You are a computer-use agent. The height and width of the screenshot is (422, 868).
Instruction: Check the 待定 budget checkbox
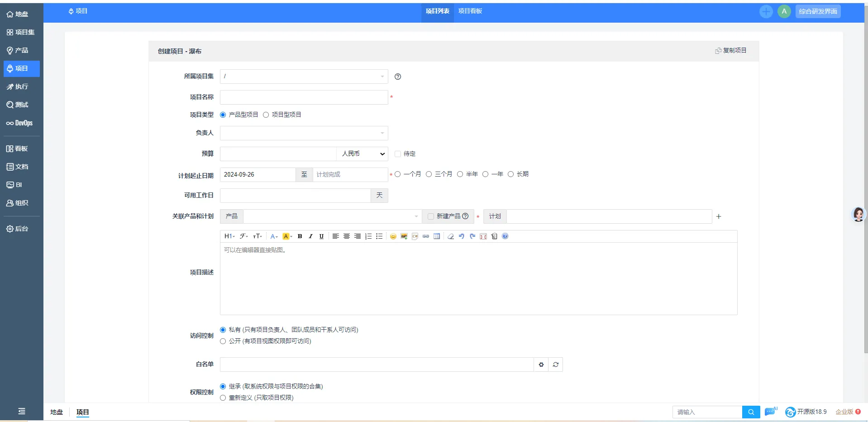click(x=398, y=154)
